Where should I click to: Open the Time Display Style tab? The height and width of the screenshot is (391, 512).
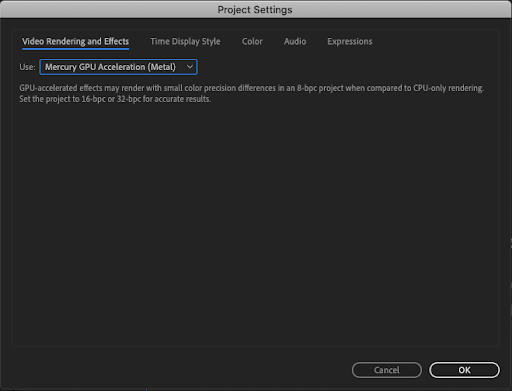185,41
